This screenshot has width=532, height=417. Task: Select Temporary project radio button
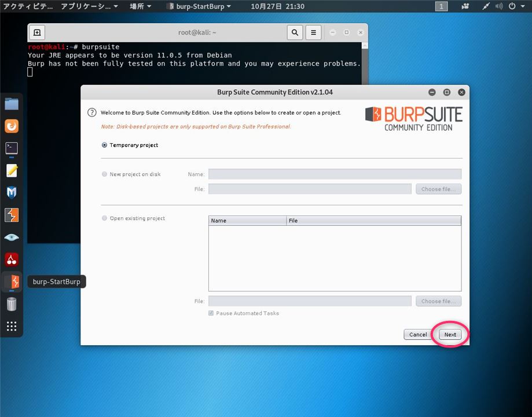pos(105,145)
